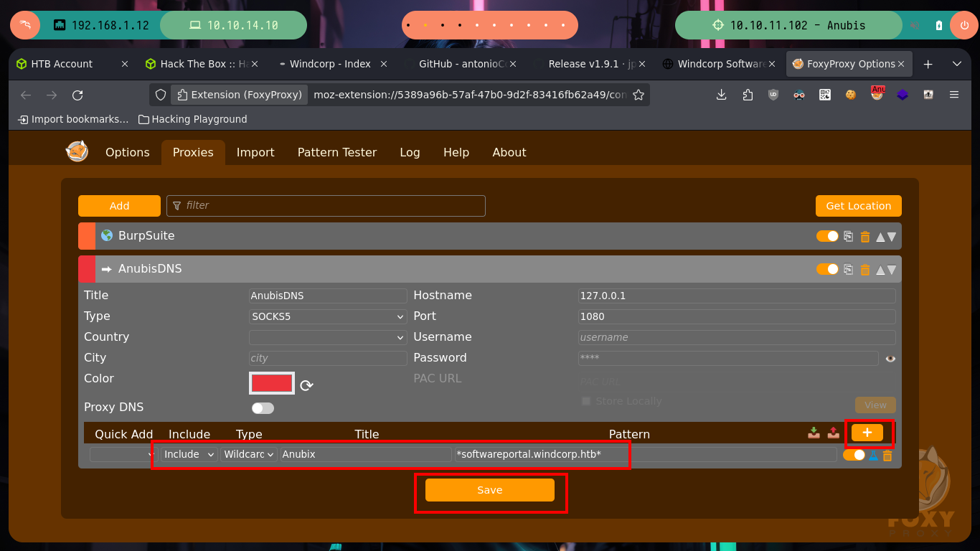Image resolution: width=980 pixels, height=551 pixels.
Task: Move BurpSuite proxy up
Action: (880, 236)
